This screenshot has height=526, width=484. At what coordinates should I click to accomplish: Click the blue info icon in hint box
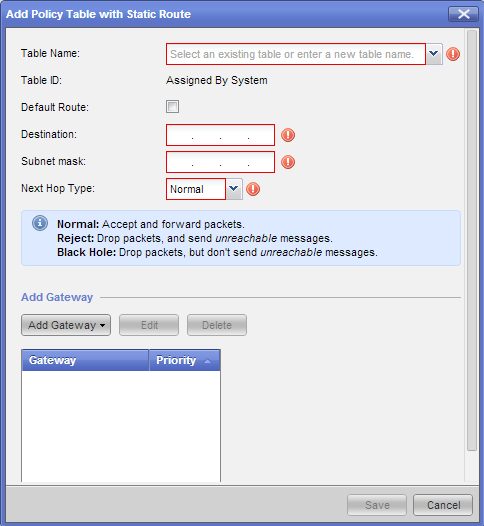click(x=40, y=223)
